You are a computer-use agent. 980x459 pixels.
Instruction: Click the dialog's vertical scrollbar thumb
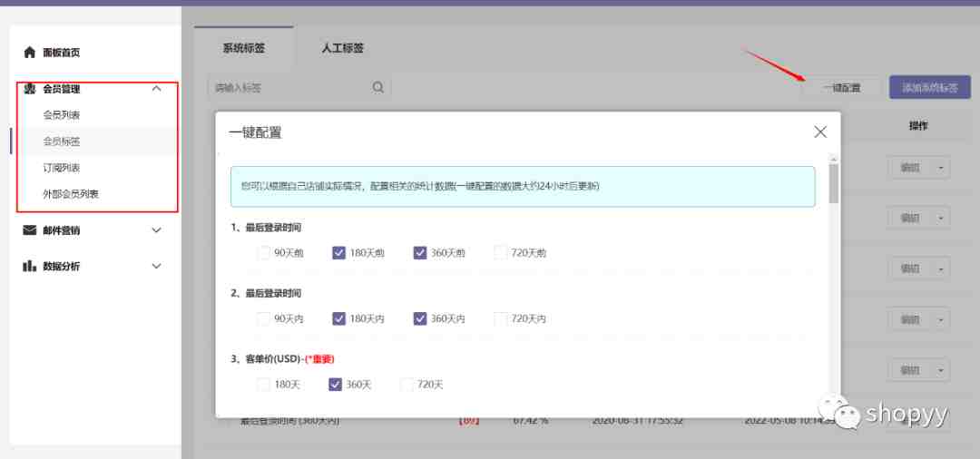tap(833, 183)
